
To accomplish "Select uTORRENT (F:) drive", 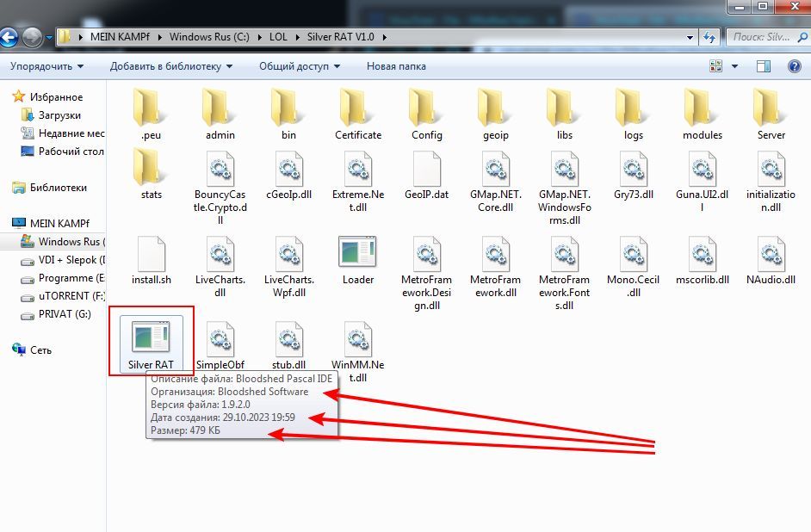I will [x=63, y=296].
